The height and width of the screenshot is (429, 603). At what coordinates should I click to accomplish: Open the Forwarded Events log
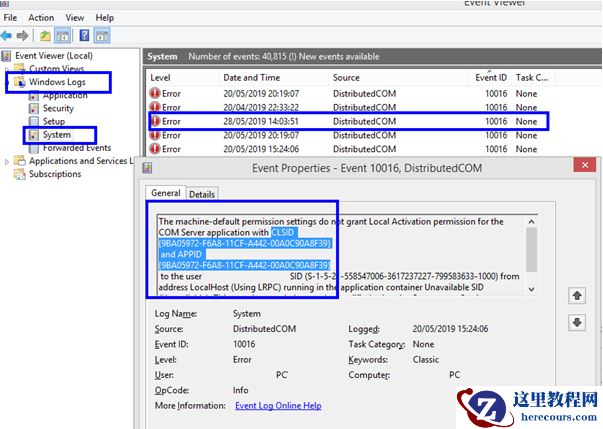(77, 148)
